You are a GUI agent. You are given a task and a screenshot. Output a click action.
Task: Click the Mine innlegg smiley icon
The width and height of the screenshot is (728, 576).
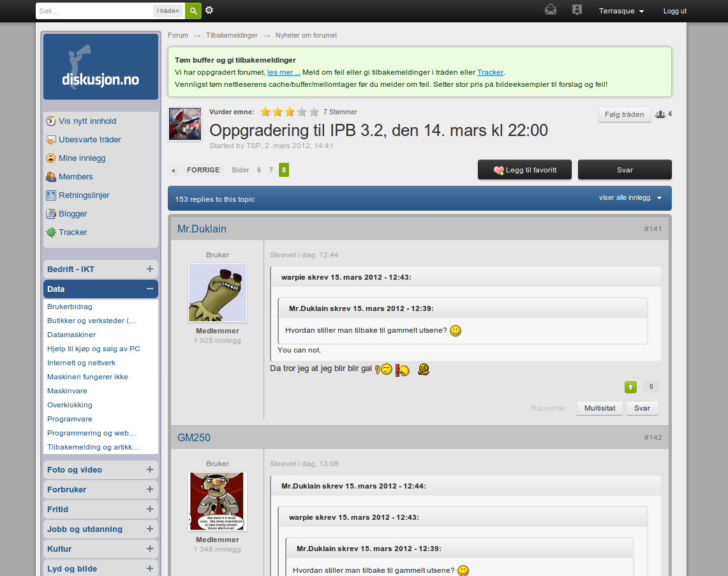click(51, 158)
